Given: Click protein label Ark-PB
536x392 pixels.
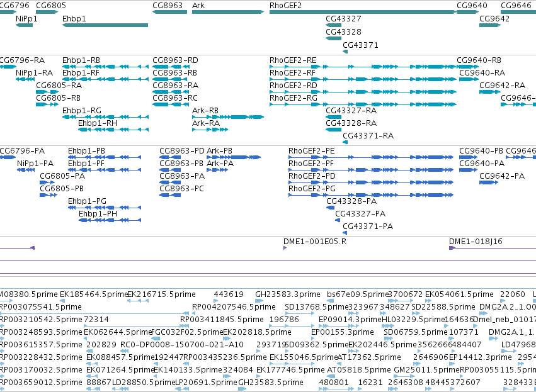Looking at the screenshot, I should [x=219, y=151].
